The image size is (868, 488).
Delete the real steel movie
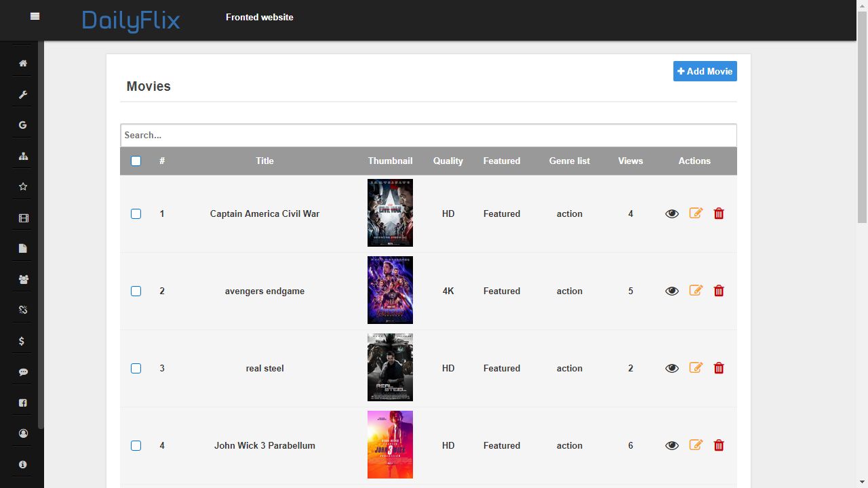[719, 368]
